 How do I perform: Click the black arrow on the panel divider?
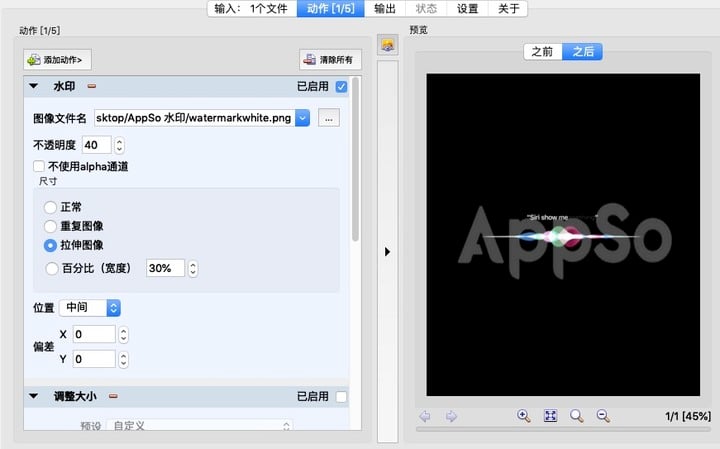coord(388,252)
